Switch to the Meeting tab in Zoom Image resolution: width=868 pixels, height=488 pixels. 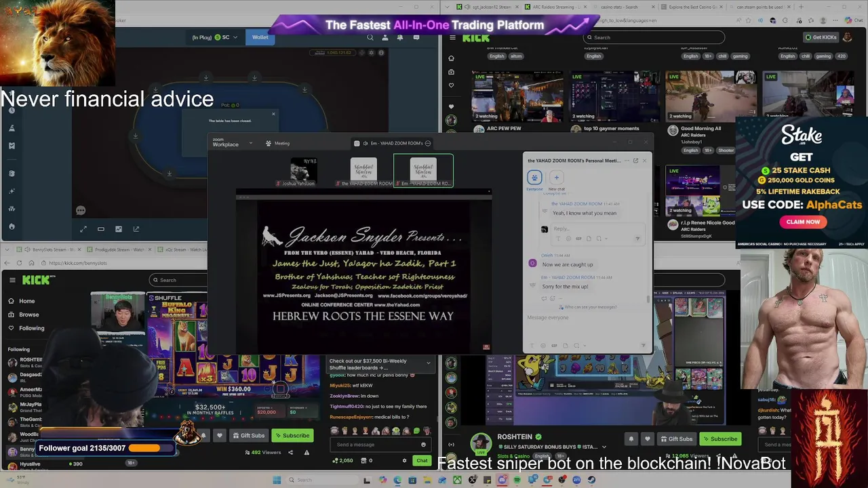(277, 143)
